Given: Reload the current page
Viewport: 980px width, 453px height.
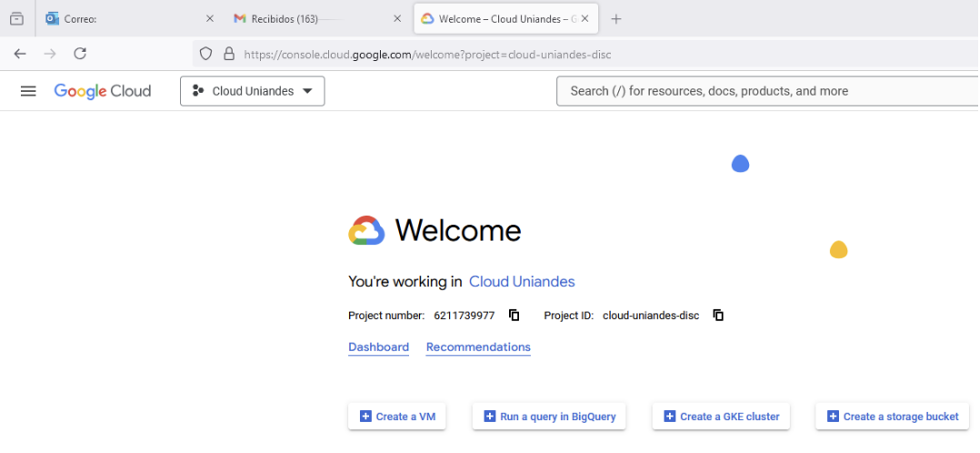Looking at the screenshot, I should (x=80, y=54).
